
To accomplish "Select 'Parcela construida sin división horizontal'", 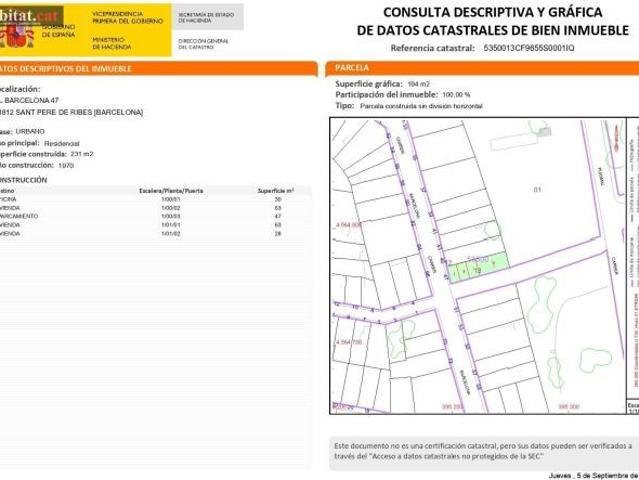I will click(421, 106).
